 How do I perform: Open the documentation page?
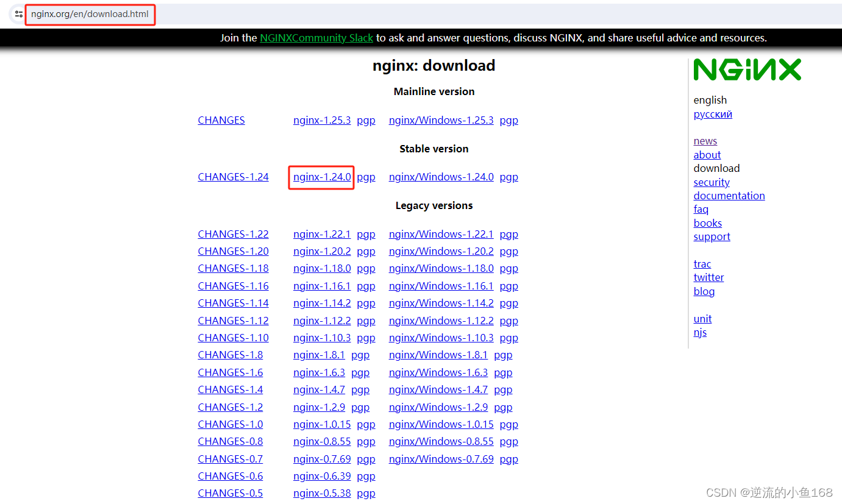pos(729,196)
